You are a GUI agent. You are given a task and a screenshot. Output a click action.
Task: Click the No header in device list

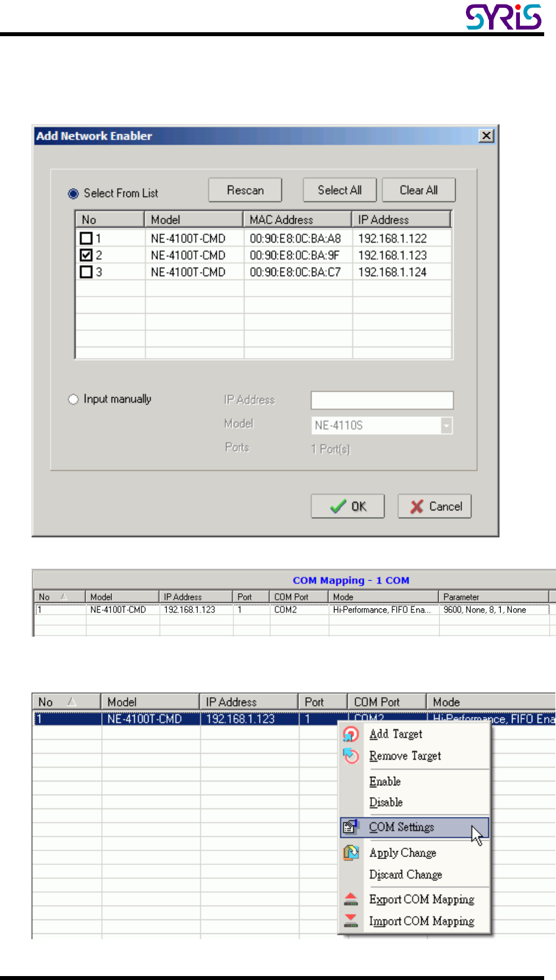[x=110, y=220]
